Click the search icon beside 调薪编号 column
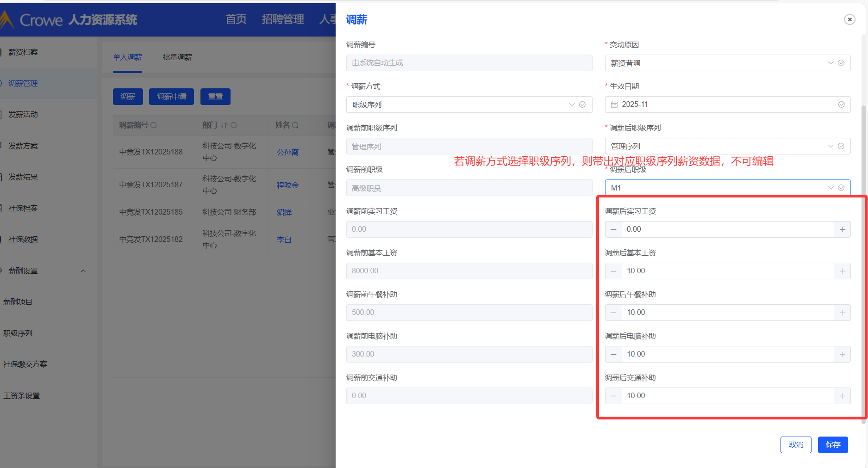The image size is (868, 468). pyautogui.click(x=154, y=125)
